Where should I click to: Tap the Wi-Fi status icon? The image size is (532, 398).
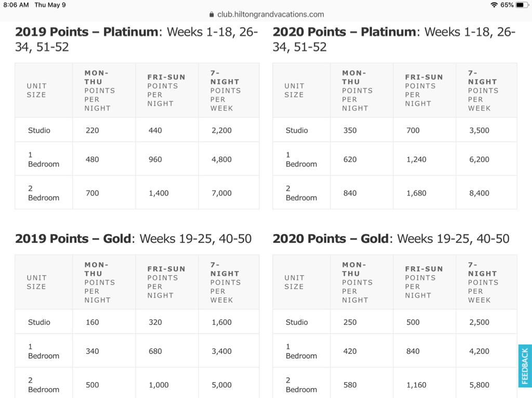tap(493, 5)
